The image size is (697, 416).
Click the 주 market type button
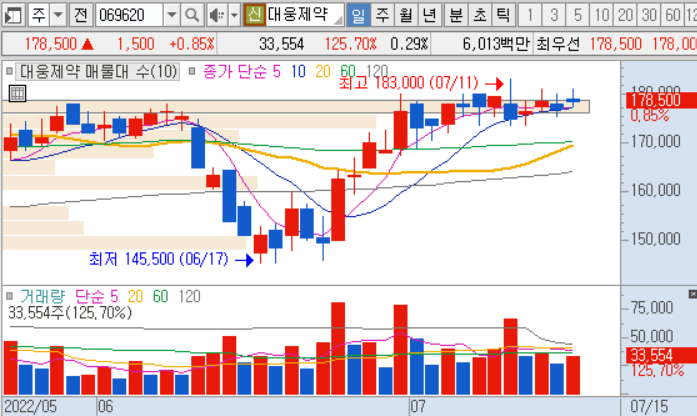click(x=39, y=15)
